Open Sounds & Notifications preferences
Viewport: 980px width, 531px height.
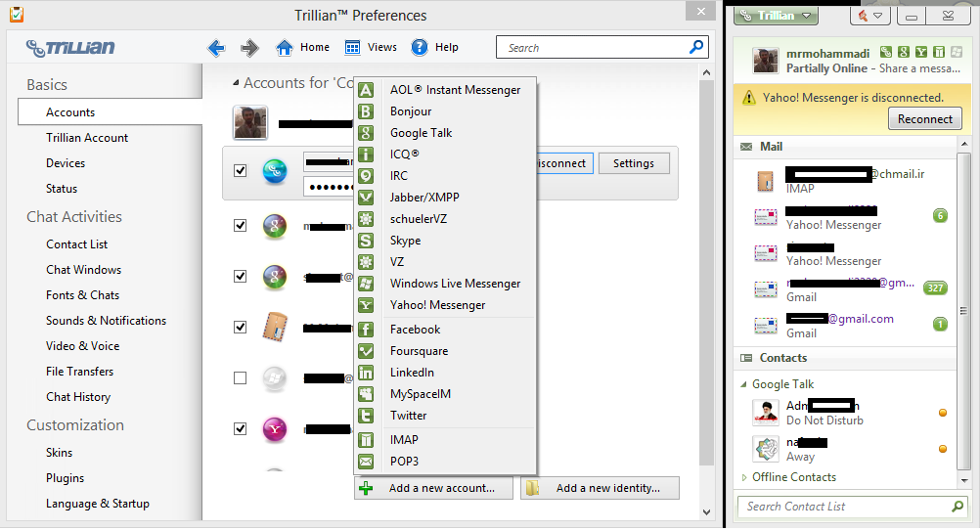tap(106, 321)
